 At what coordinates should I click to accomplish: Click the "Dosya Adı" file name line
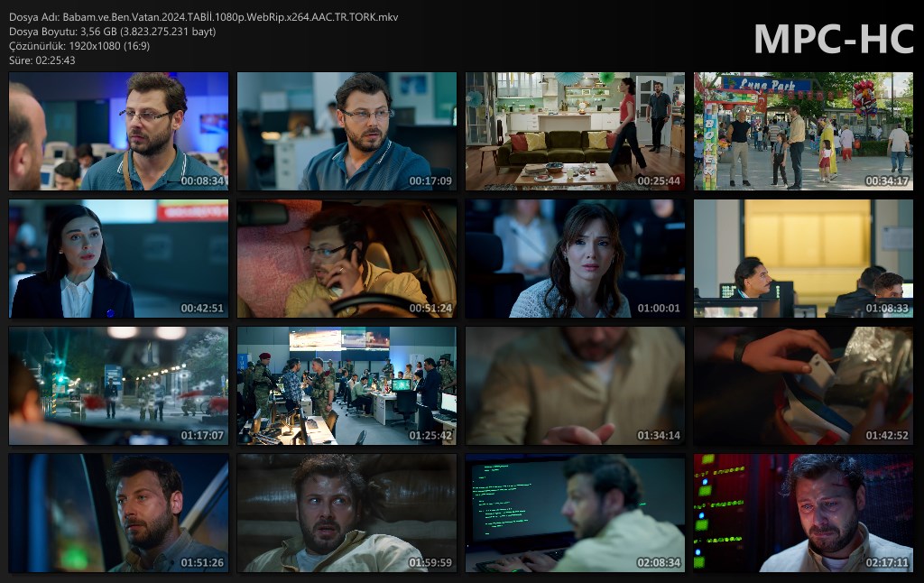(x=204, y=17)
